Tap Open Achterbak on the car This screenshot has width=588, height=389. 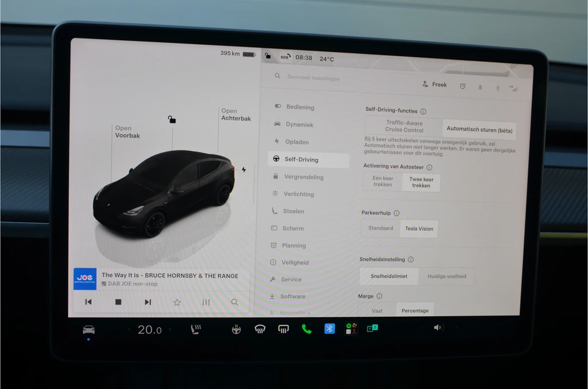click(x=236, y=114)
